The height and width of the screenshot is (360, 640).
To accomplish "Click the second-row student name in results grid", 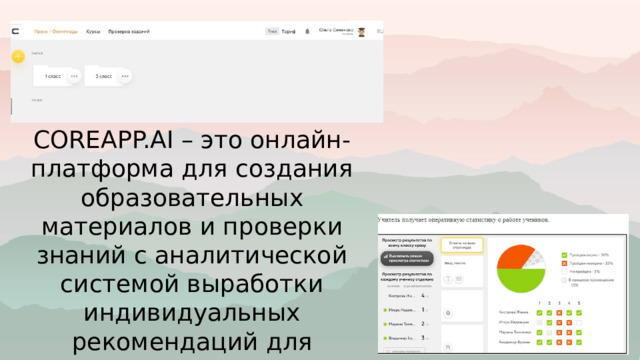I will point(513,322).
